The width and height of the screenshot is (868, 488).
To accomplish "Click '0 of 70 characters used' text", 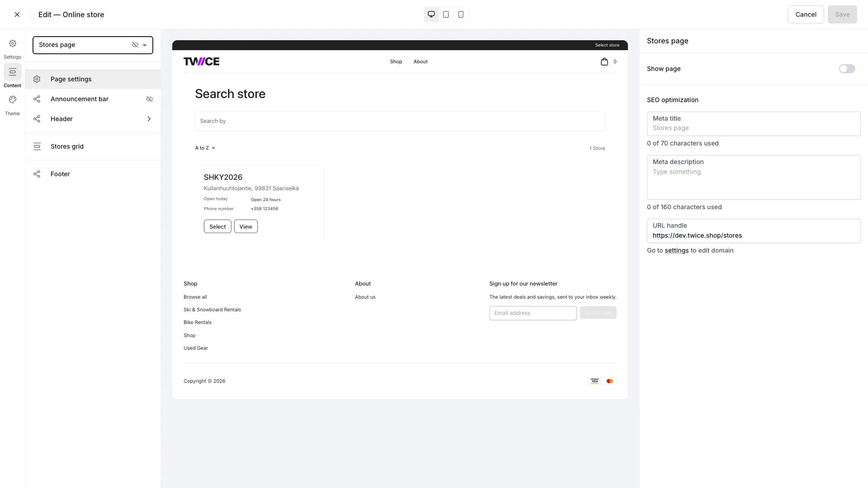I will [x=683, y=143].
